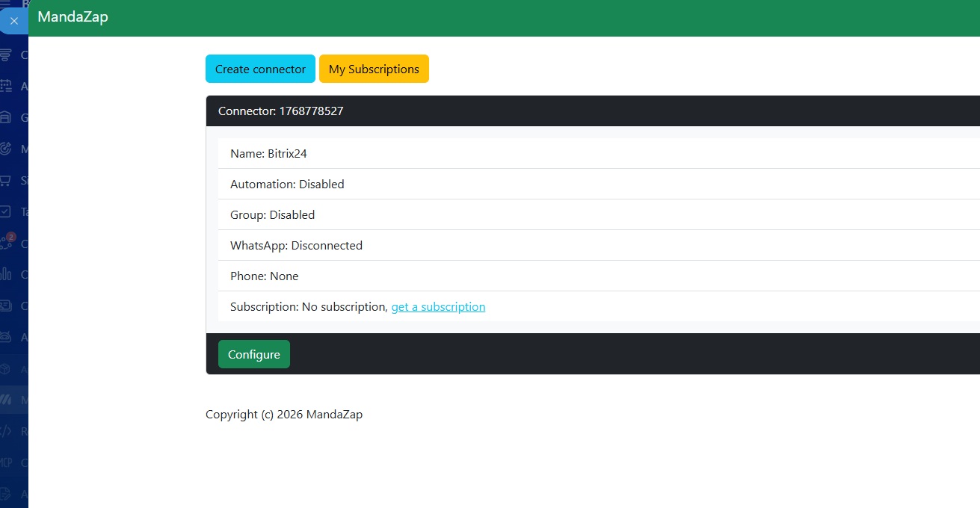Open the hamburger menu in the sidebar
Screen dimensions: 980x508
click(x=6, y=4)
